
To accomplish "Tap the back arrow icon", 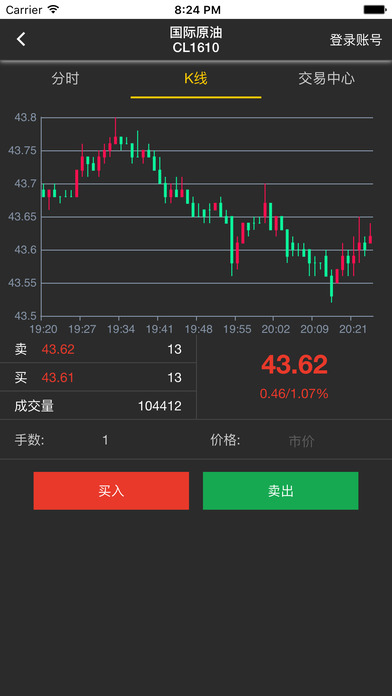I will 21,39.
